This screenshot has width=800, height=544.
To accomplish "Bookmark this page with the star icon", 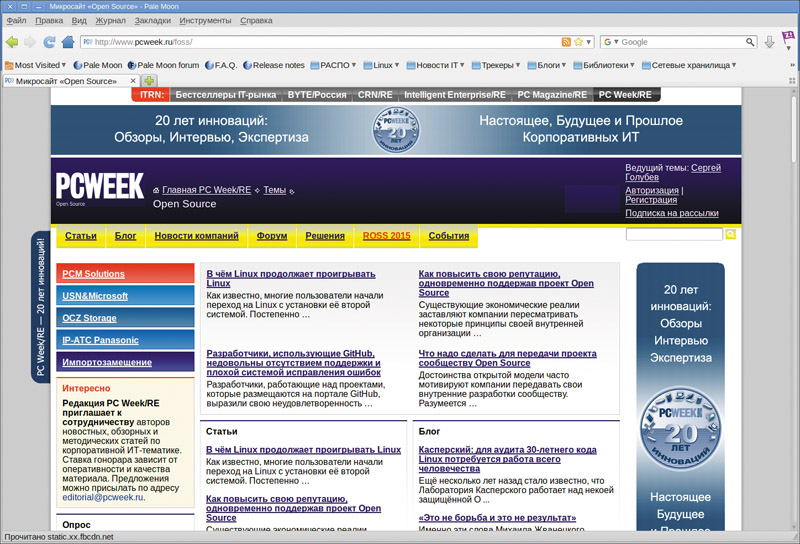I will (578, 42).
